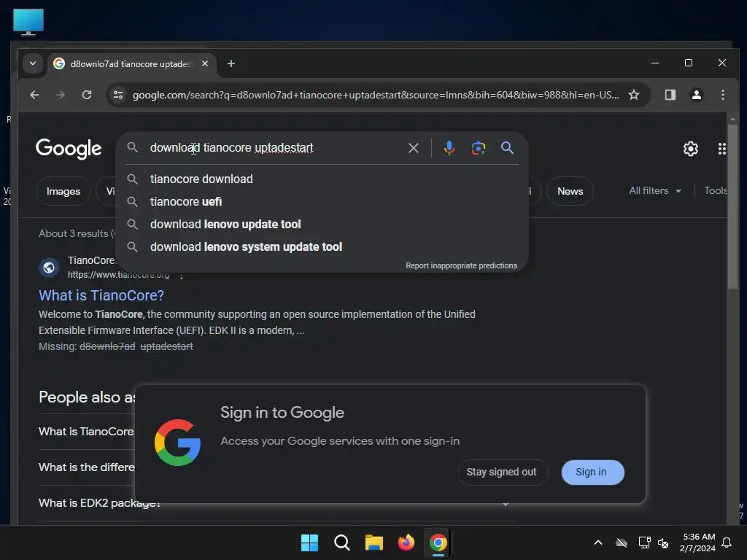Open a new Chrome tab
The height and width of the screenshot is (560, 747).
coord(231,63)
